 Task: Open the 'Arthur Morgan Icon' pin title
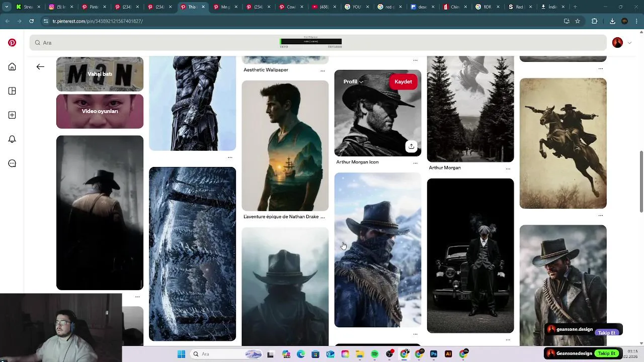[357, 162]
